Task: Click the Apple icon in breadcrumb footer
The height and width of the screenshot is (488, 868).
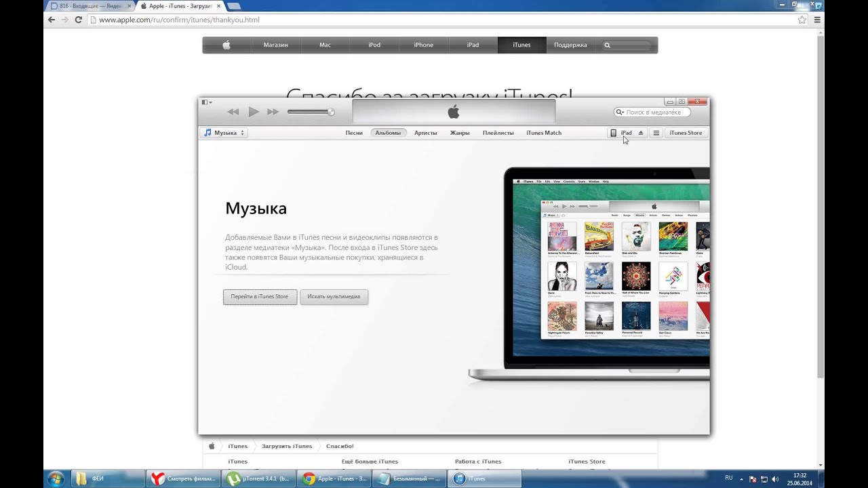Action: [x=212, y=446]
